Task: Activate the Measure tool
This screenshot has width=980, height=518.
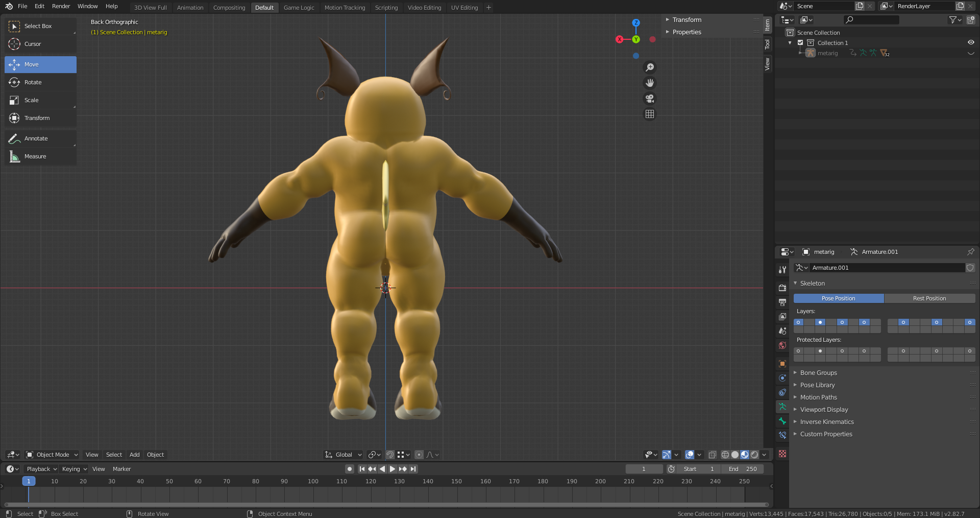Action: click(x=40, y=156)
